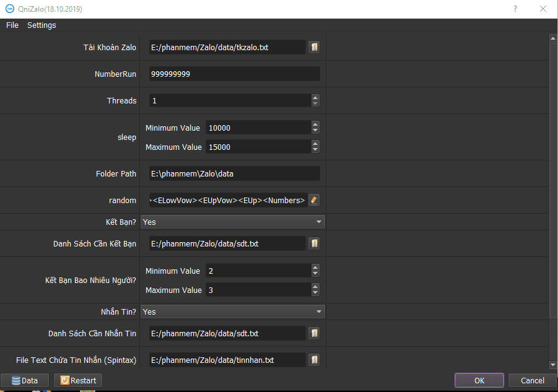
Task: Open the Nhắn Tin? dropdown
Action: pyautogui.click(x=233, y=311)
